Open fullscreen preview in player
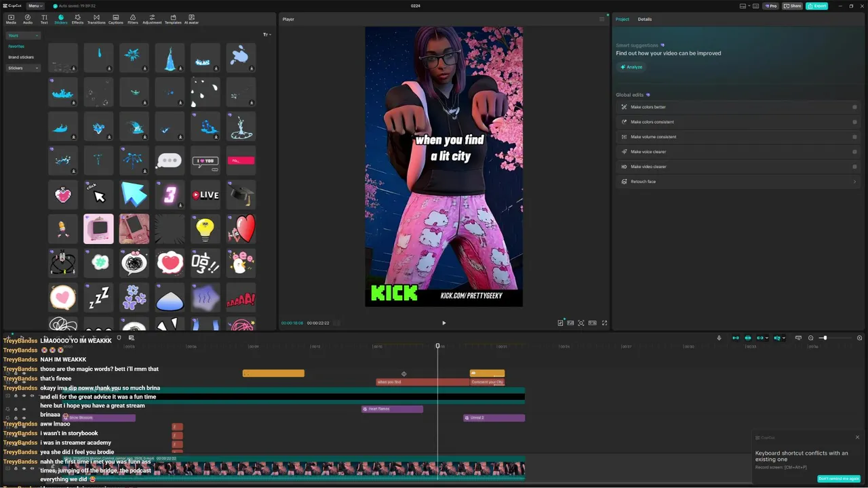This screenshot has width=868, height=488. coord(604,323)
